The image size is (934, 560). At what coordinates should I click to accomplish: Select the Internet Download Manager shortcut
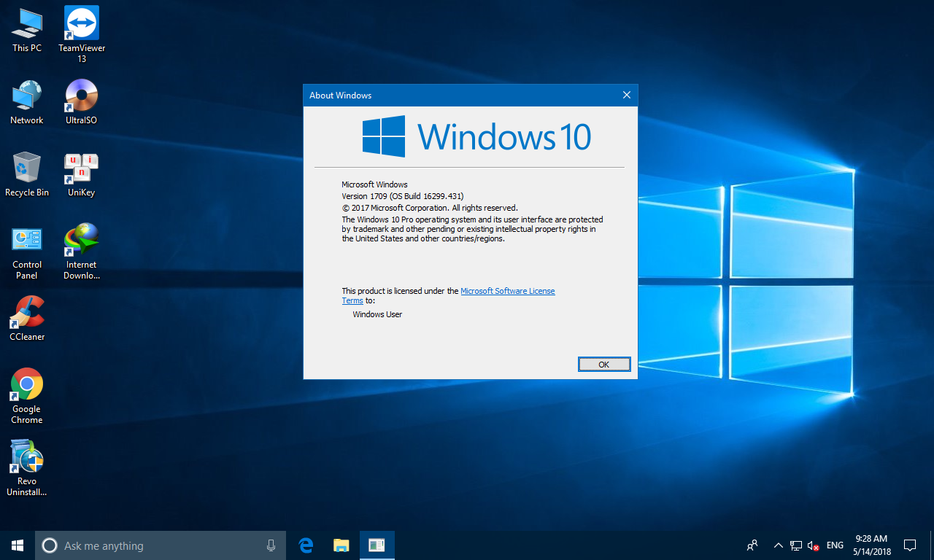coord(82,252)
